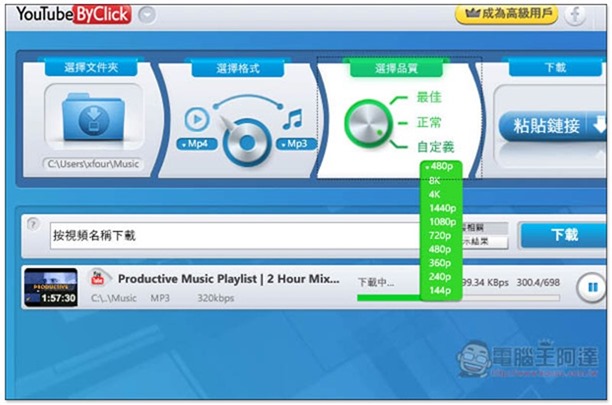The width and height of the screenshot is (612, 405).
Task: Open the dropdown arrow beside YouTube ByClick logo
Action: click(x=147, y=14)
